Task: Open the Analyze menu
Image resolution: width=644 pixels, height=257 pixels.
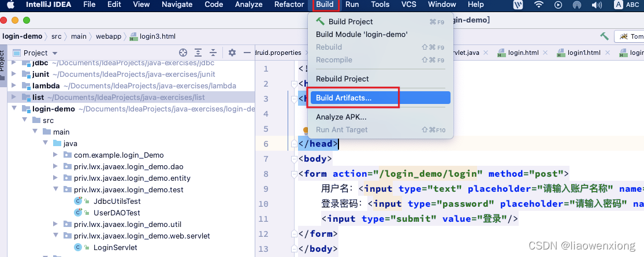Action: [x=248, y=5]
